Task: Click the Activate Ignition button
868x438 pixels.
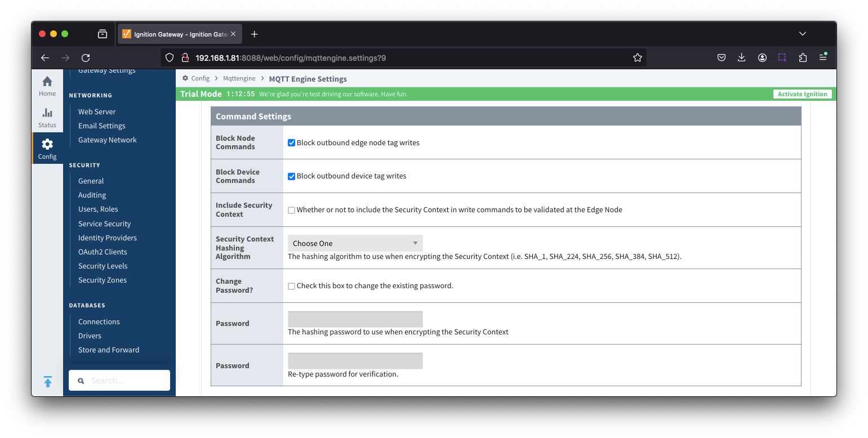Action: [802, 94]
